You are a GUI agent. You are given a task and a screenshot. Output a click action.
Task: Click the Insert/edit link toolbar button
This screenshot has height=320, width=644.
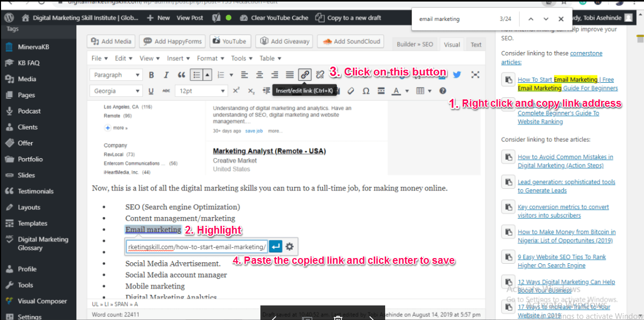tap(305, 75)
